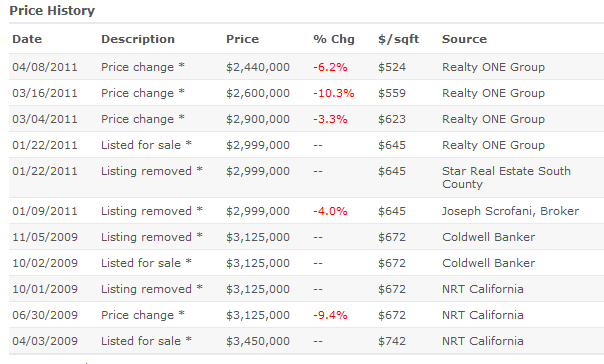Click Star Real Estate South County source
The width and height of the screenshot is (604, 364).
(506, 178)
